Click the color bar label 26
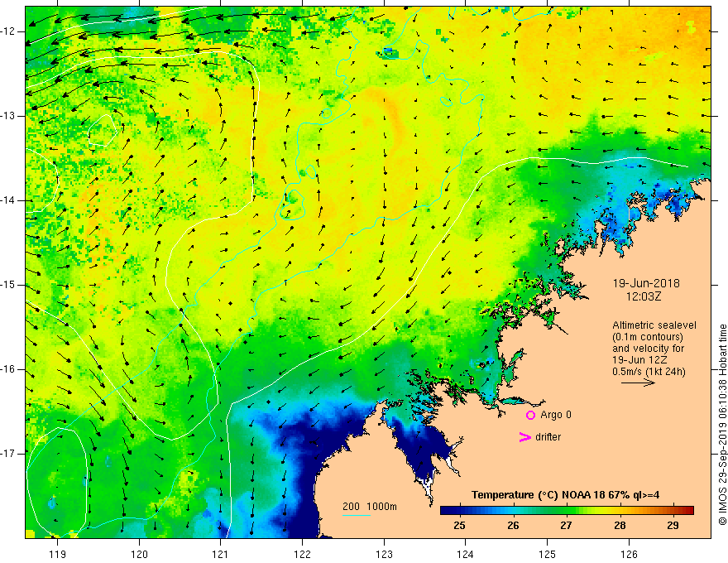 coord(513,526)
